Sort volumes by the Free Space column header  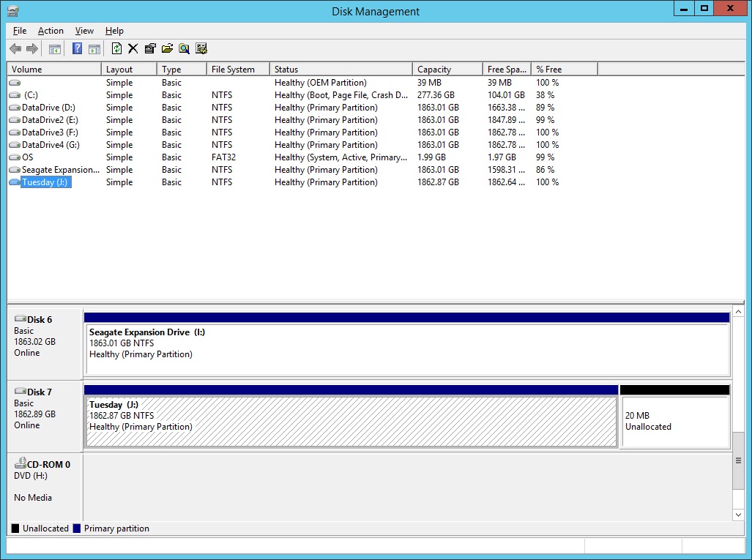[x=506, y=68]
